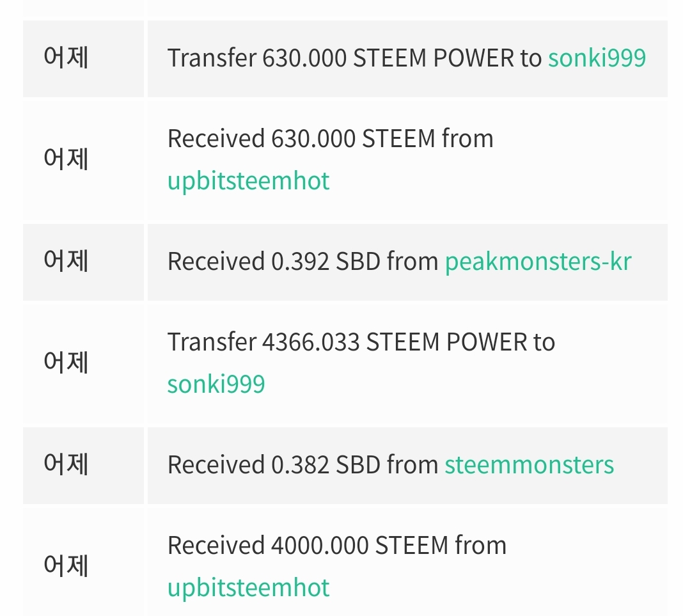Open sonki999 link in 630.000 STEEM POWER transfer
The height and width of the screenshot is (616, 683).
tap(597, 58)
